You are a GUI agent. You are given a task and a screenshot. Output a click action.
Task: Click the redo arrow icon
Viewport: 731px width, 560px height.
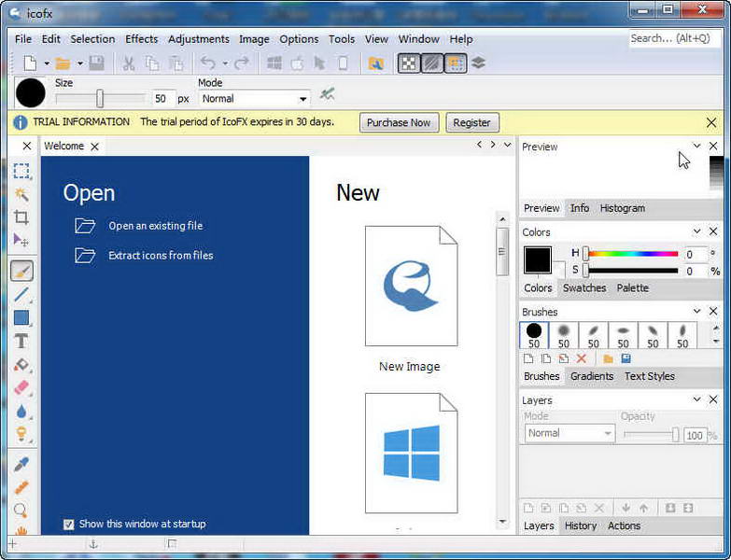pos(242,63)
